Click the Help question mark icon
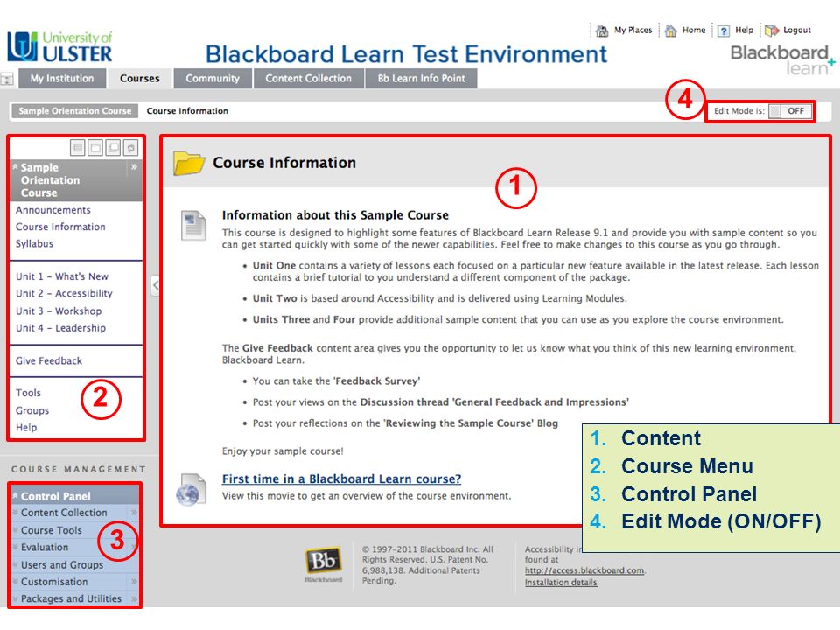Image resolution: width=840 pixels, height=630 pixels. point(724,31)
